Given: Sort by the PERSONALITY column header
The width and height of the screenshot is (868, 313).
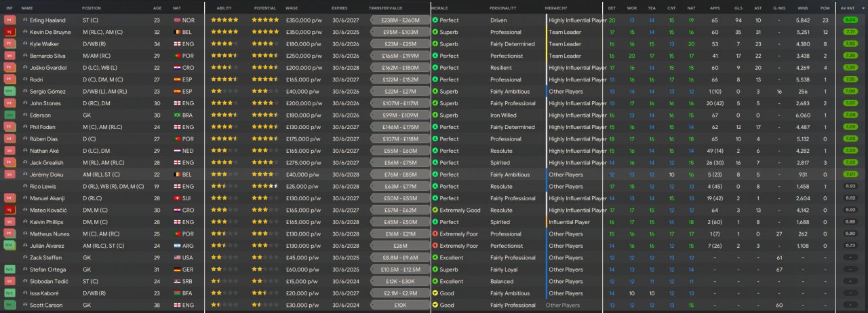Looking at the screenshot, I should pos(503,7).
